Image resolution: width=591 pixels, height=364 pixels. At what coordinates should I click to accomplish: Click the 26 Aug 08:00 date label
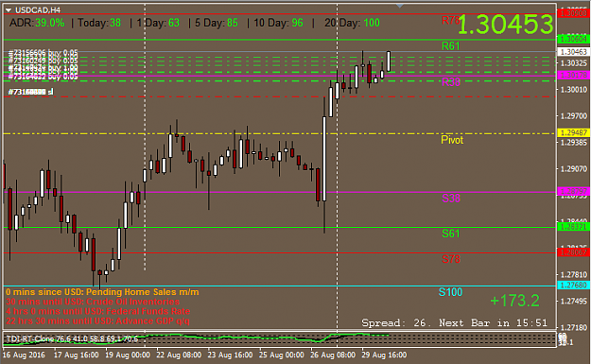click(x=333, y=355)
